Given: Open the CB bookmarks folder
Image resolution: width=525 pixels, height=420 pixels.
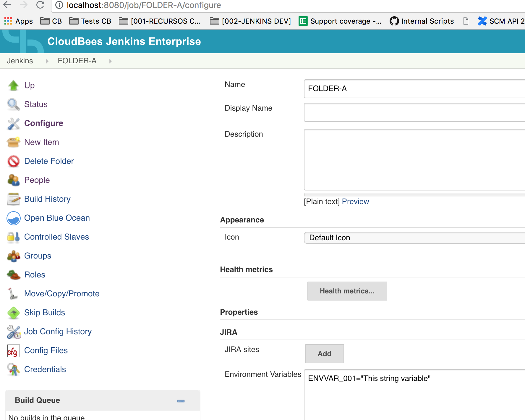Looking at the screenshot, I should tap(51, 21).
